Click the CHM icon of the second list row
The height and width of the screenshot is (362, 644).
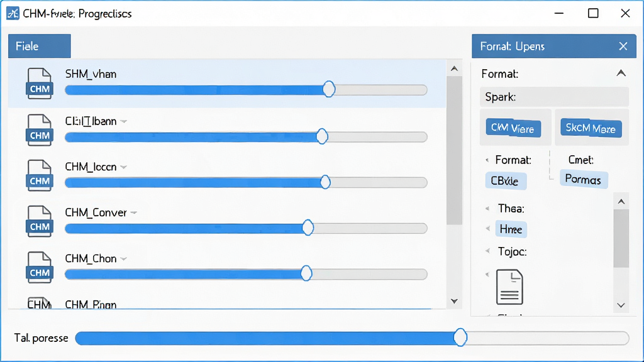(40, 130)
